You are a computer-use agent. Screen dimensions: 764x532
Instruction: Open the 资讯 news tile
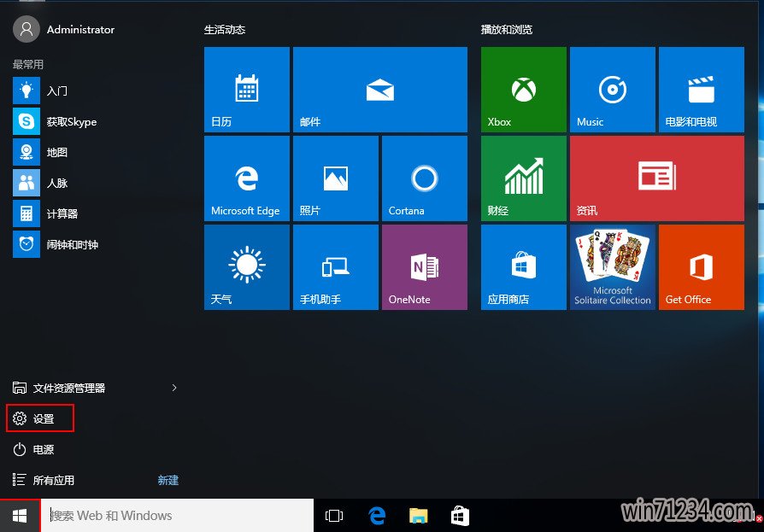click(657, 178)
